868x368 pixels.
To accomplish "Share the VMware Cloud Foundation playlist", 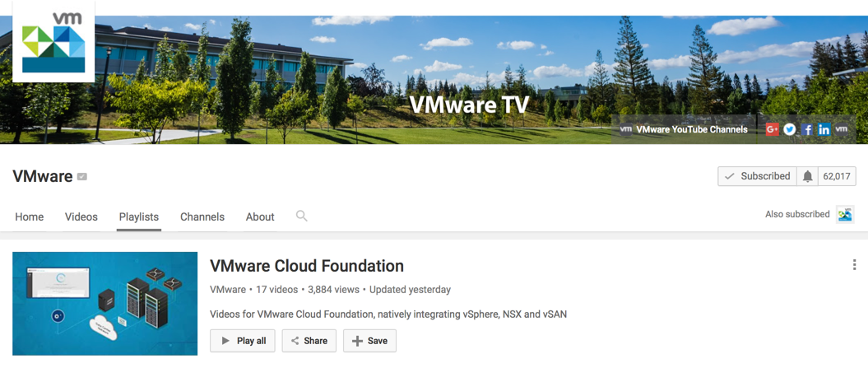I will 309,341.
